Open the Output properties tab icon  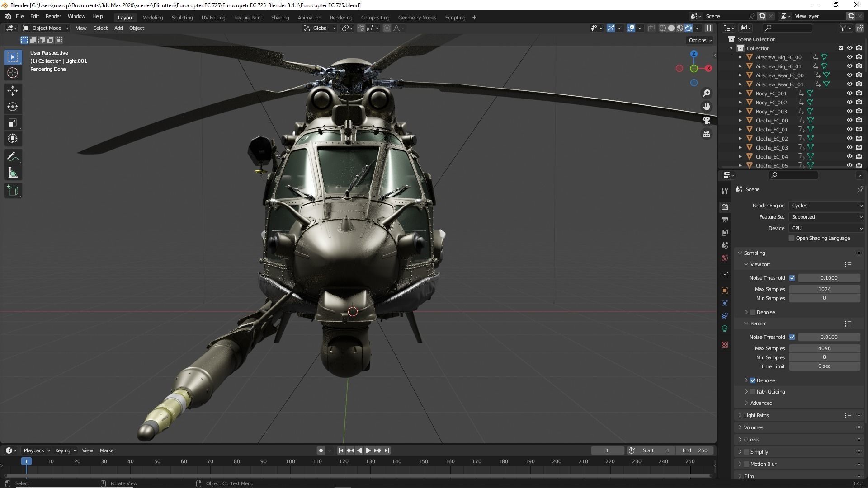[x=725, y=220]
